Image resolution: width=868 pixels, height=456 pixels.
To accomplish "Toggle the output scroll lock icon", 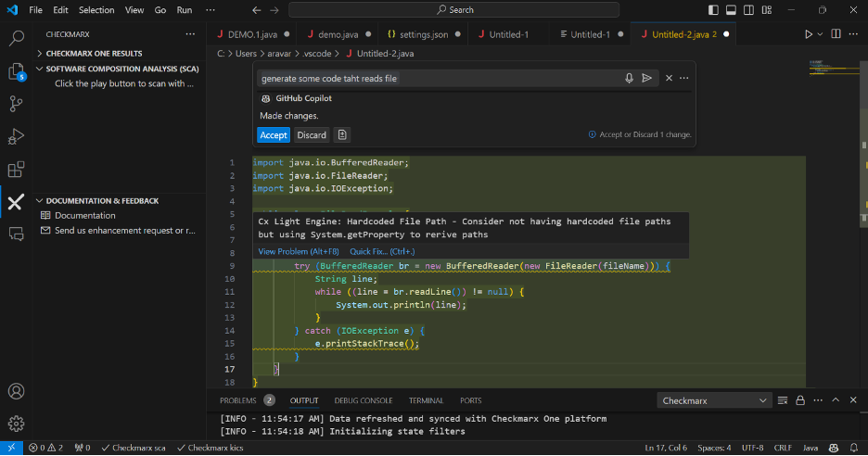I will tap(799, 400).
